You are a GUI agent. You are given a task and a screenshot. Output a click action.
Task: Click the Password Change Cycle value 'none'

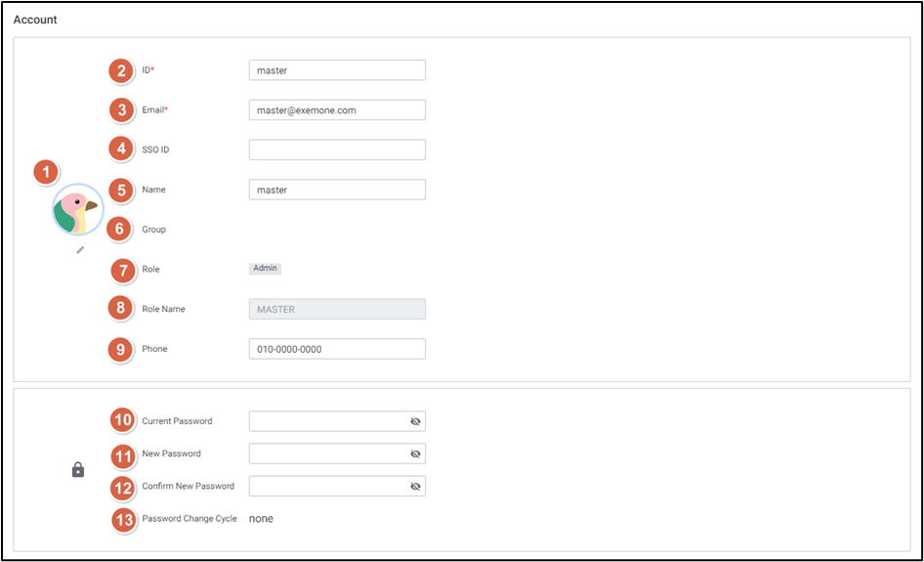click(x=261, y=519)
